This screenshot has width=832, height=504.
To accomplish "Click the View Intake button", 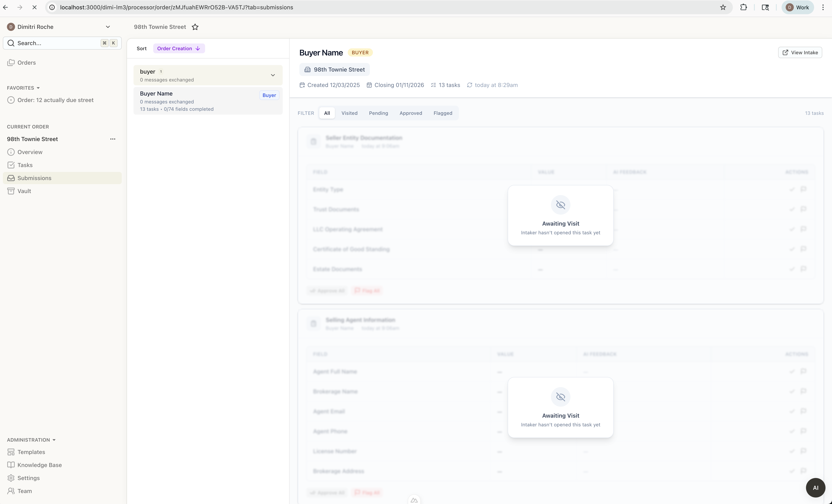I will (800, 53).
